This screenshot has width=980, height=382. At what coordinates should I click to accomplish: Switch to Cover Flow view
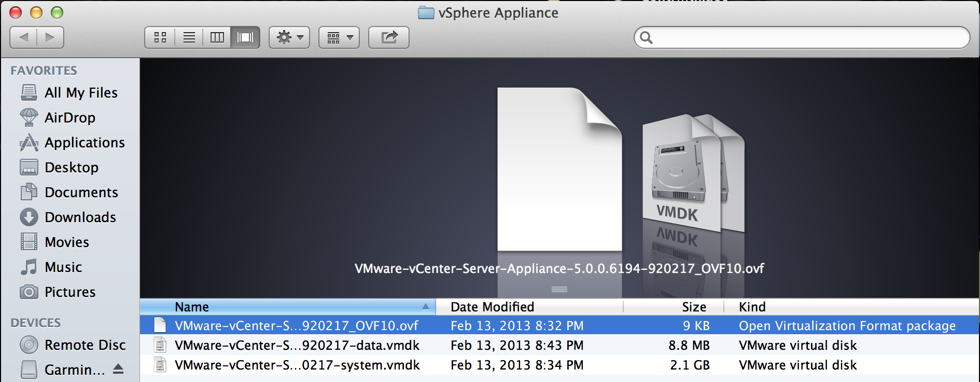tap(245, 37)
